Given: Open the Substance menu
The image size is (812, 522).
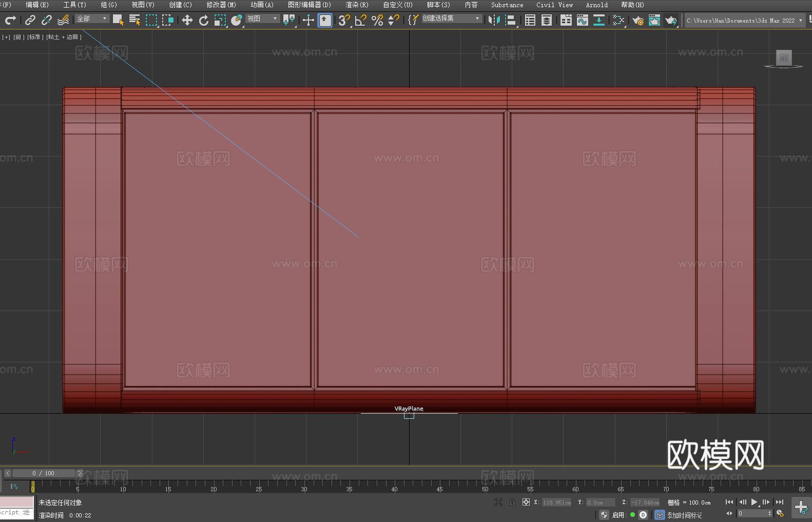Looking at the screenshot, I should click(x=507, y=5).
